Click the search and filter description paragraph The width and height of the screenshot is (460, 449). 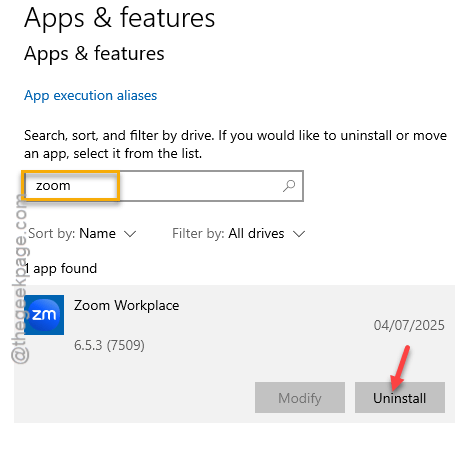tap(235, 144)
